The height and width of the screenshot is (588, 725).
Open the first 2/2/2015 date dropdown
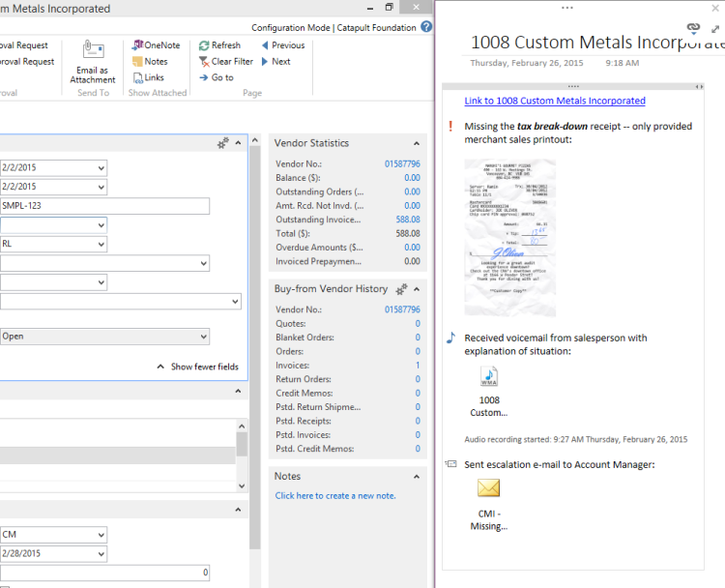click(x=101, y=168)
